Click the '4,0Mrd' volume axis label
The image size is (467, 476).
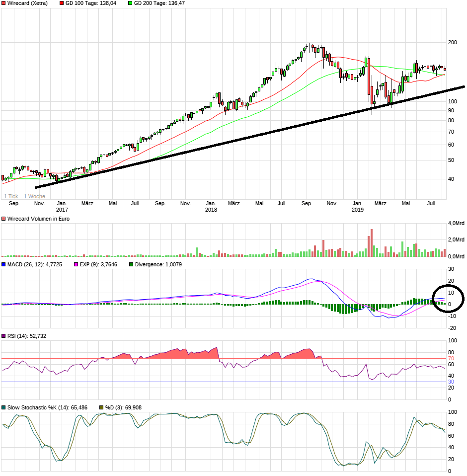coord(456,224)
